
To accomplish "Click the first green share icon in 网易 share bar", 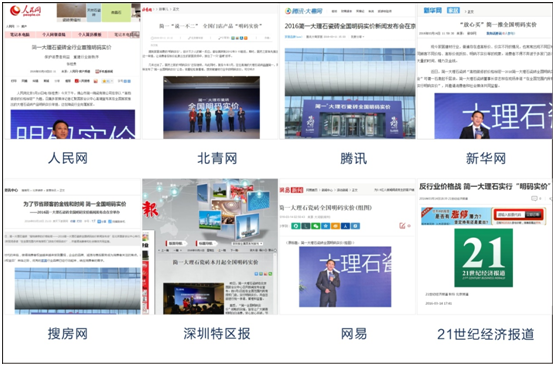I will click(296, 226).
